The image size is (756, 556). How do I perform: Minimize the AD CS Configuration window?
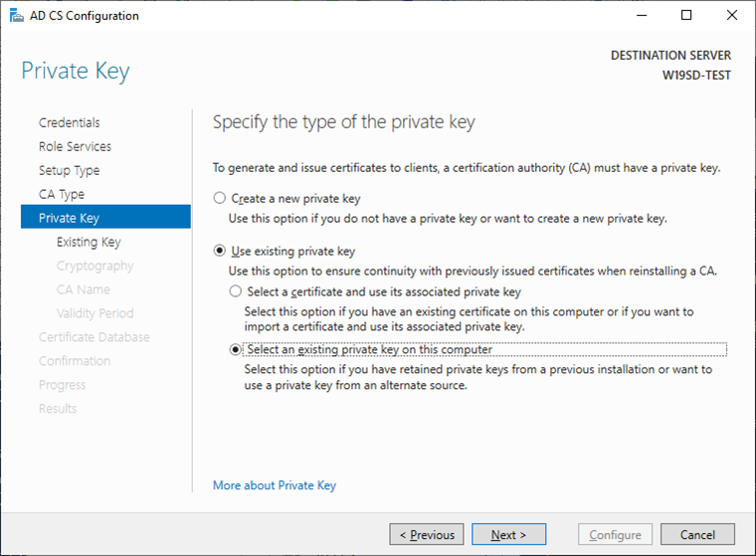(x=642, y=16)
